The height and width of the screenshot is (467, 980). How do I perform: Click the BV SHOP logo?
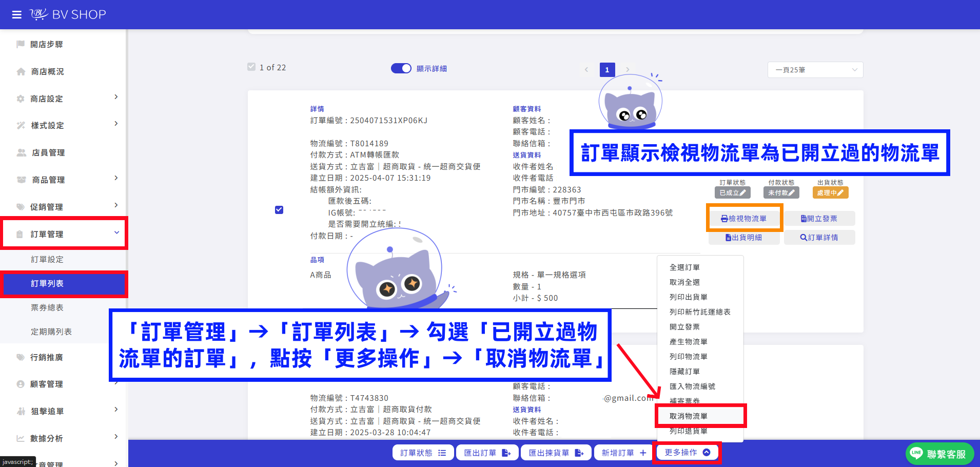point(68,14)
